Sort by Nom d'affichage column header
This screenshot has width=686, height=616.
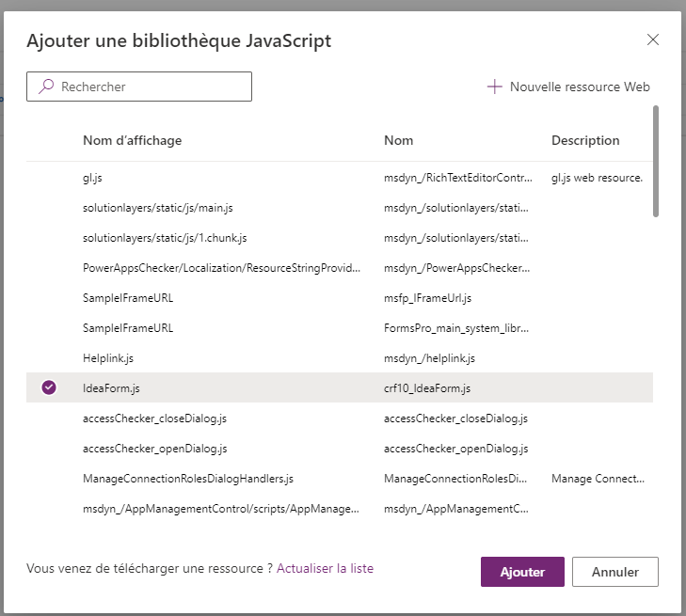133,140
